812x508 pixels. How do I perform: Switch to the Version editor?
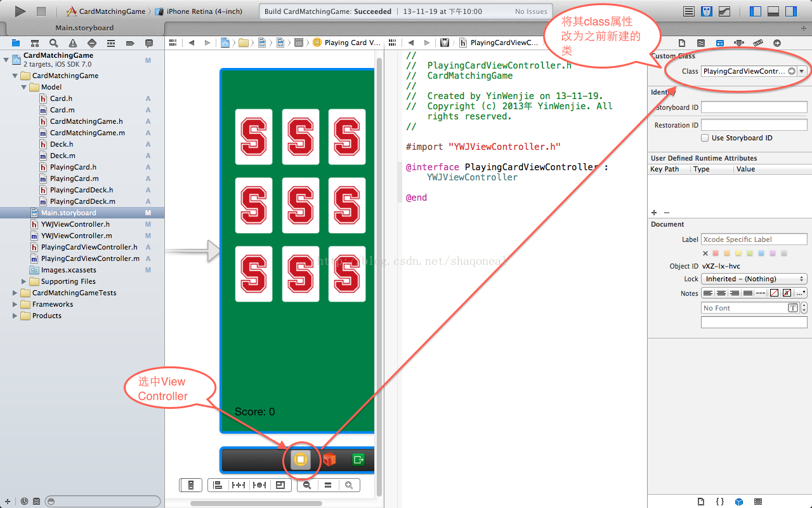[x=724, y=11]
